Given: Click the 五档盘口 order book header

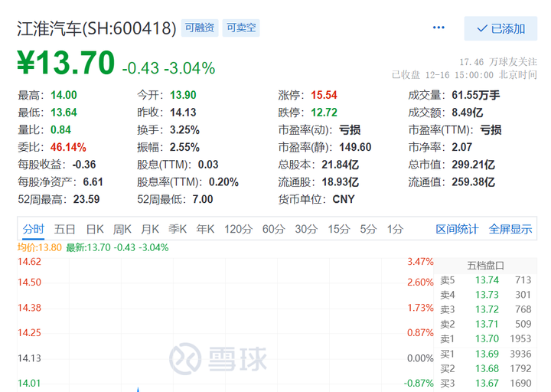Looking at the screenshot, I should point(486,266).
